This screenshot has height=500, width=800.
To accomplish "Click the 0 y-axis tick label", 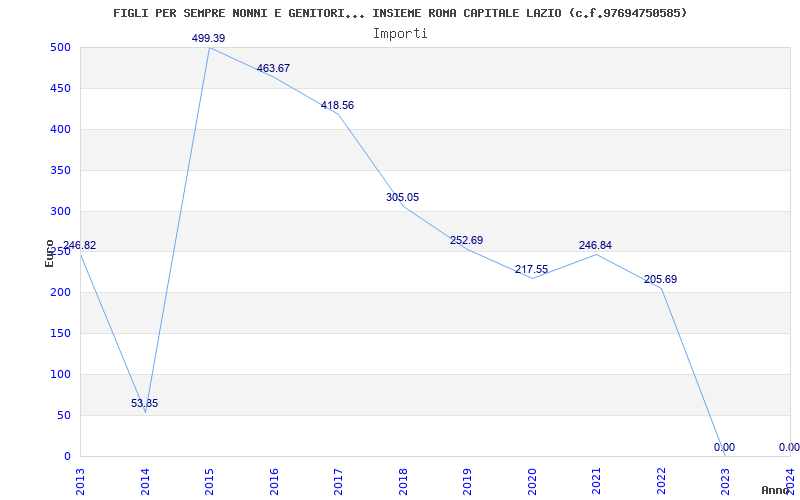I will pos(67,456).
